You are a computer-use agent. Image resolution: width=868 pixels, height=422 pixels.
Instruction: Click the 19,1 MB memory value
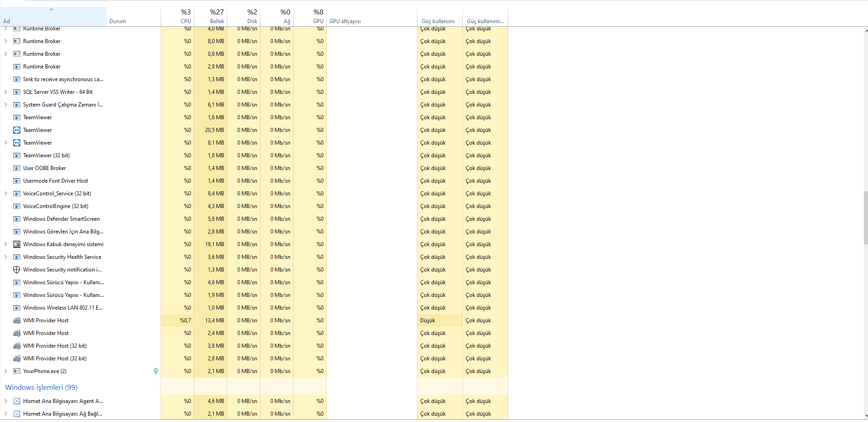point(214,244)
